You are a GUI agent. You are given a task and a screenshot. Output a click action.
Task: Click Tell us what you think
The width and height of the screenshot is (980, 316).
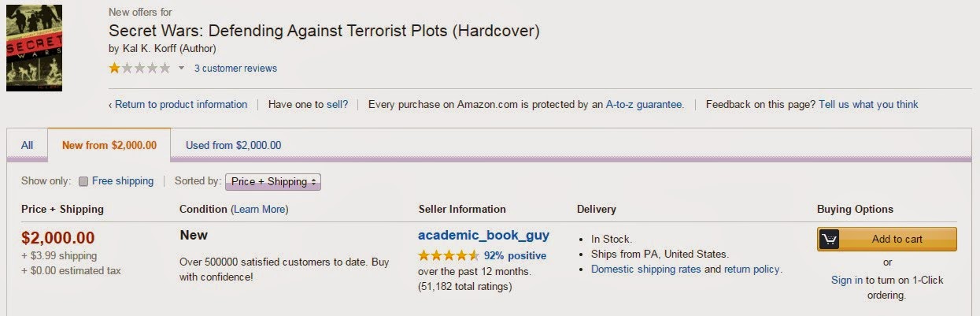point(868,104)
